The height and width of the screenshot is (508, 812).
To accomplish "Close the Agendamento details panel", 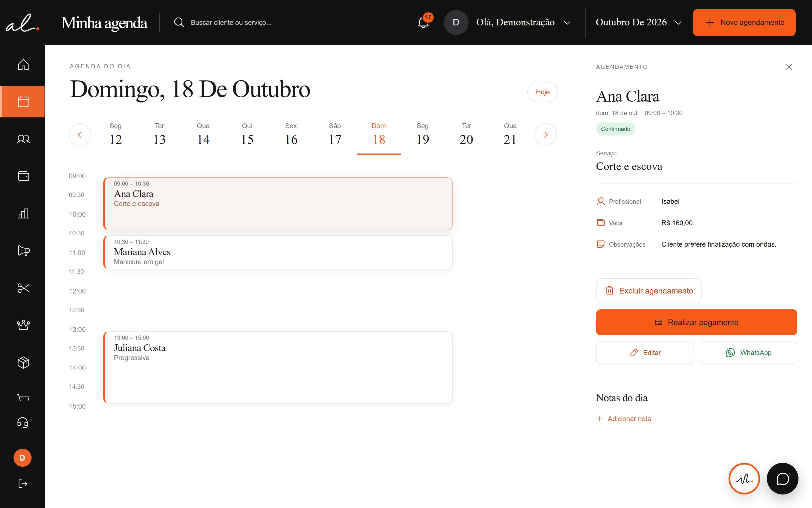I will pyautogui.click(x=789, y=67).
